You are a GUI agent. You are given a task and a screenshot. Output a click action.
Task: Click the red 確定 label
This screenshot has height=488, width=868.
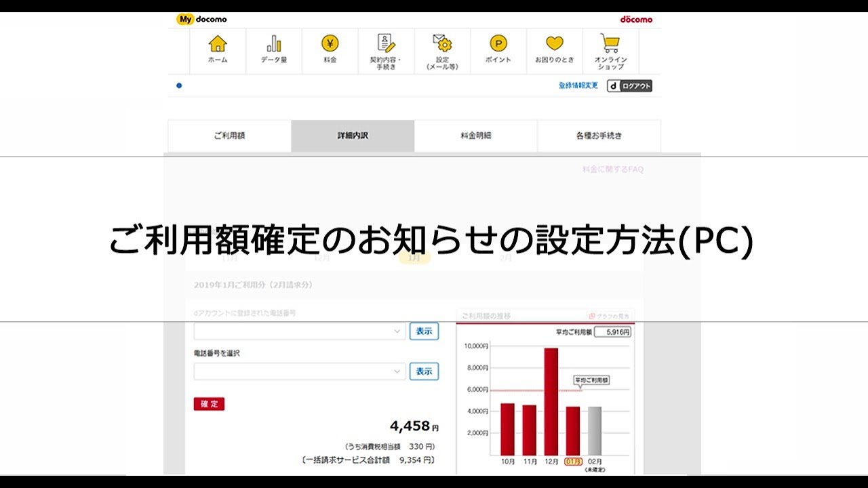pyautogui.click(x=209, y=404)
